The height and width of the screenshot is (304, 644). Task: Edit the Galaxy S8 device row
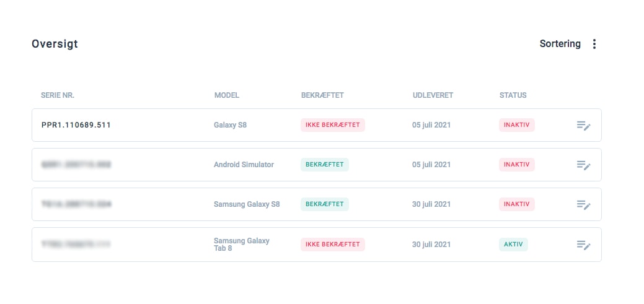(583, 125)
